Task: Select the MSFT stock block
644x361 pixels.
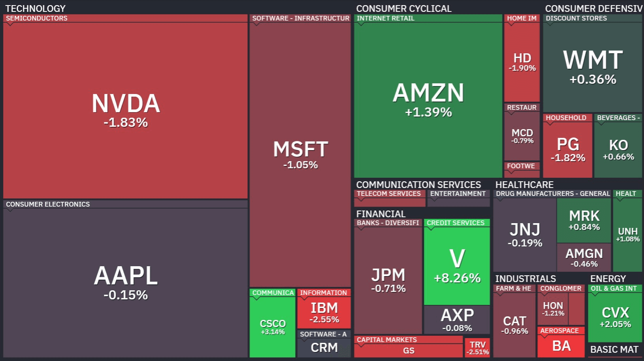Action: (x=300, y=154)
